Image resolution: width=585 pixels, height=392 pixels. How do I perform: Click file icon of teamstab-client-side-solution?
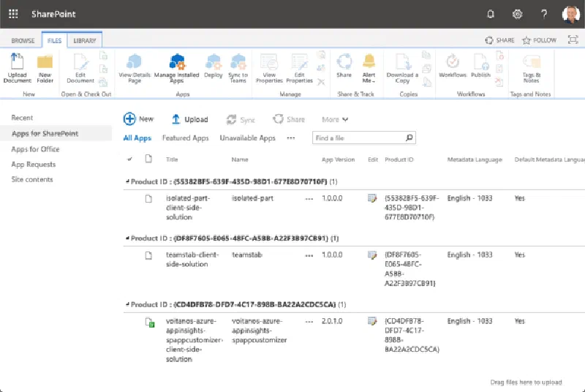[148, 255]
